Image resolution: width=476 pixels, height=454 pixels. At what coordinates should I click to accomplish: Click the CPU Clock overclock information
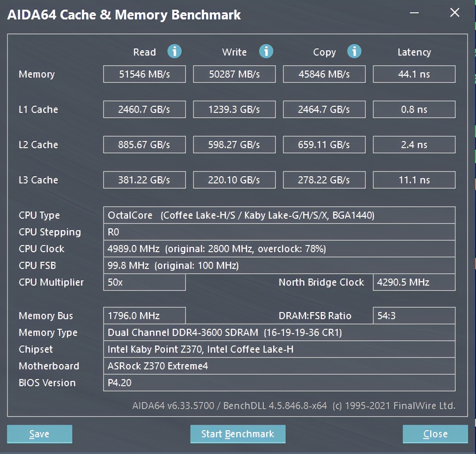tap(279, 249)
